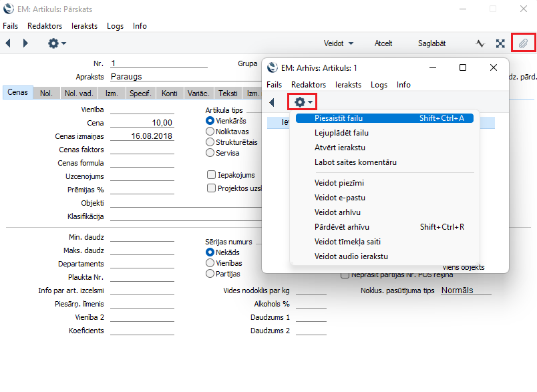Select Veidot e-pastu menu entry
The image size is (537, 392).
pyautogui.click(x=339, y=198)
